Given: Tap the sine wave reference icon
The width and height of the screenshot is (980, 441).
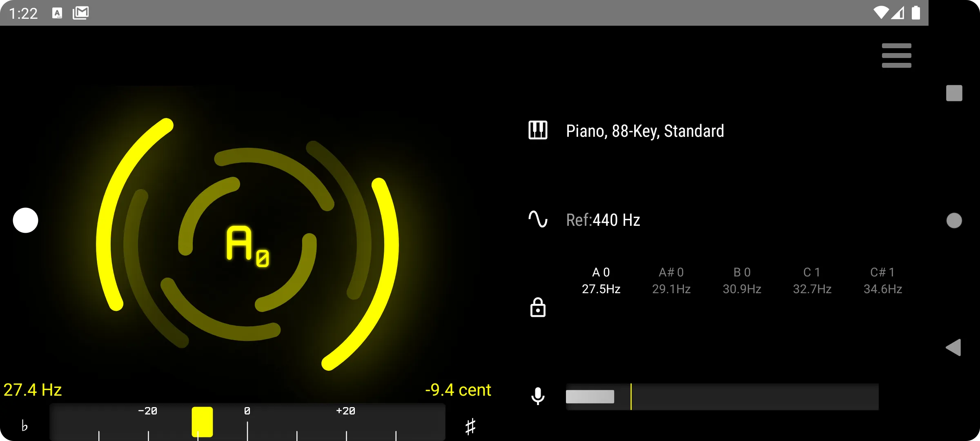Looking at the screenshot, I should click(x=538, y=219).
